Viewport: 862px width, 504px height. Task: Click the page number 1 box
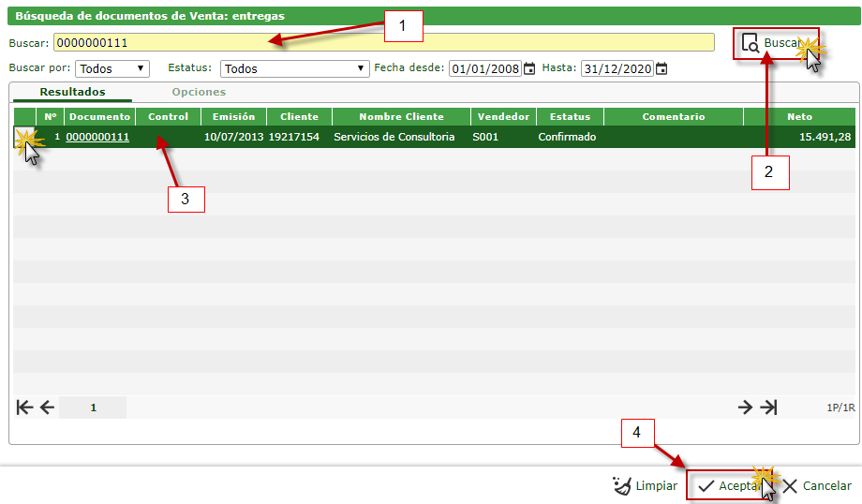point(93,408)
